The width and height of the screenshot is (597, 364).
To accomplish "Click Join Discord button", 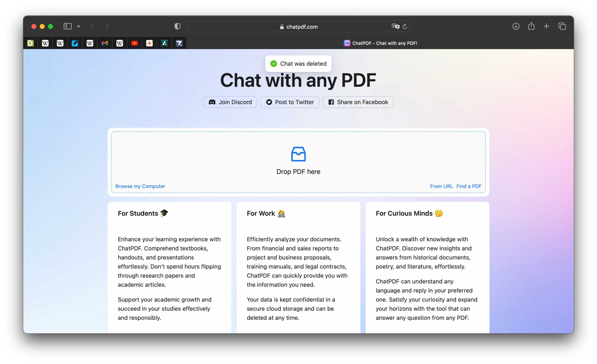I will click(x=230, y=102).
